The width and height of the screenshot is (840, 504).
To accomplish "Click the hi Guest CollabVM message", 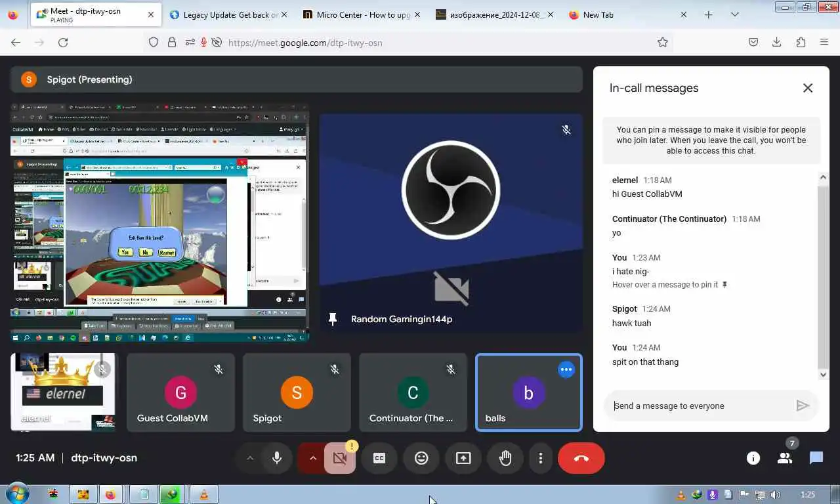I will [x=647, y=194].
